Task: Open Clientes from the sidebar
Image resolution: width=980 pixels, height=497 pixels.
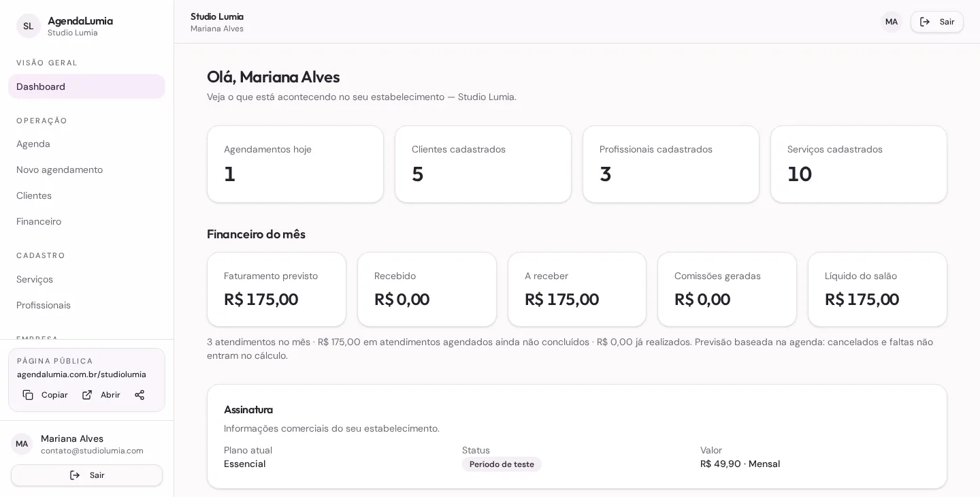Action: 86,195
